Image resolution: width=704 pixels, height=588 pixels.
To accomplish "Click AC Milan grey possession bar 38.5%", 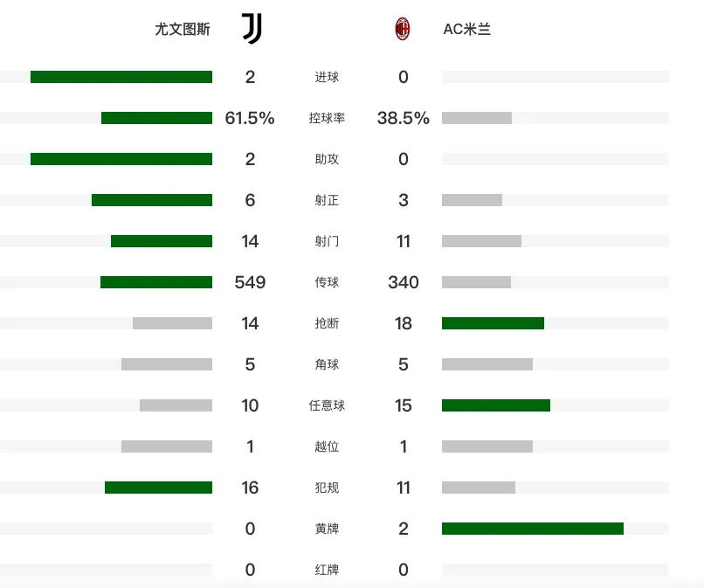I will click(477, 118).
